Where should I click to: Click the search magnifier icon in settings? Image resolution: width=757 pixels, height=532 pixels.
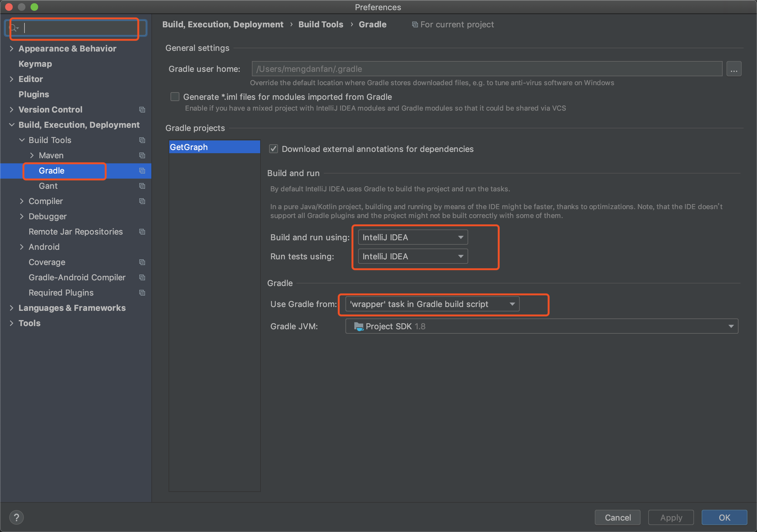point(15,28)
